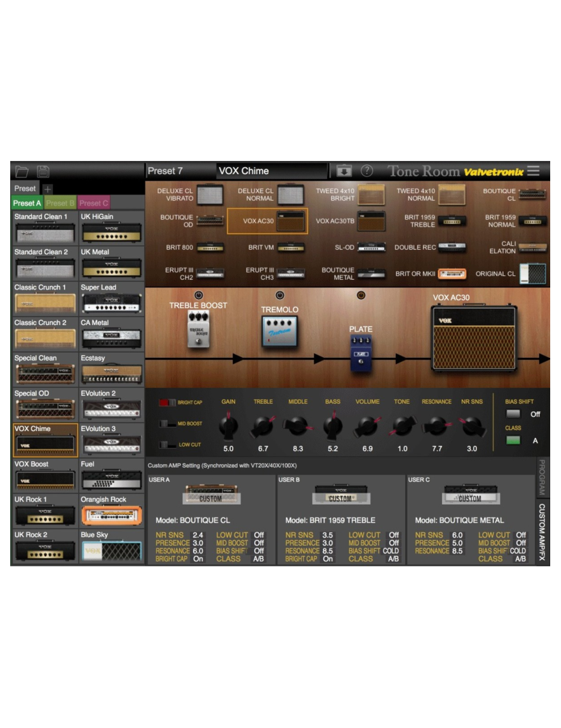Click the download arrow icon beside VOX Chime

click(344, 171)
